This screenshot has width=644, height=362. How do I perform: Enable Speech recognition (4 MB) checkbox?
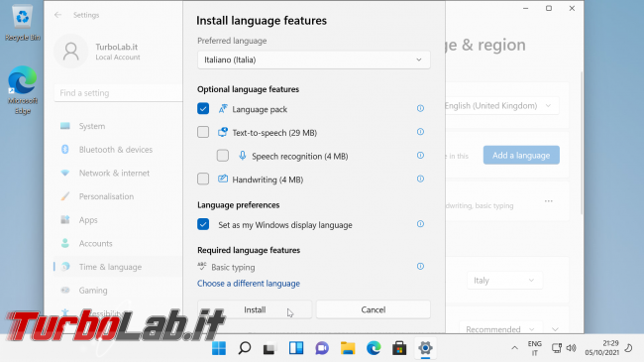coord(223,156)
